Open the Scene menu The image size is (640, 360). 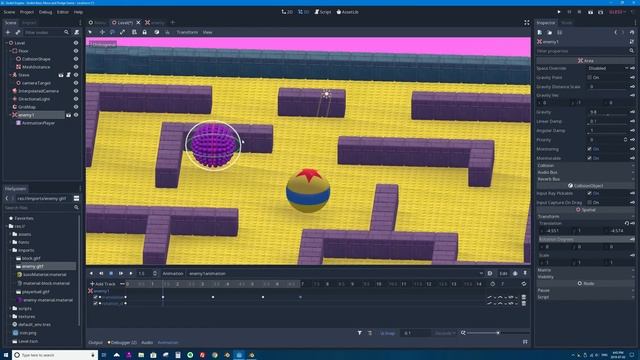click(x=9, y=12)
